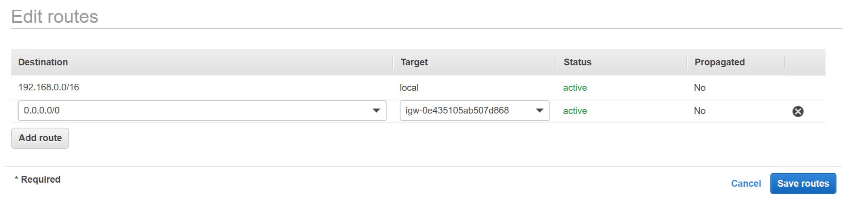Select the Propagated No value for igw route

click(x=699, y=111)
